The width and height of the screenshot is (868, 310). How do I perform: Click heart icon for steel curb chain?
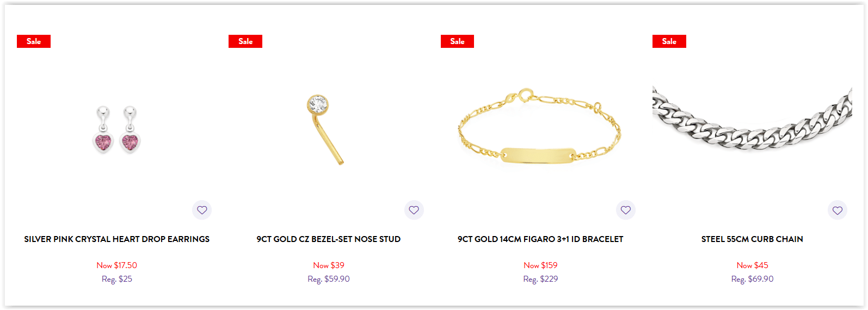[x=838, y=210]
